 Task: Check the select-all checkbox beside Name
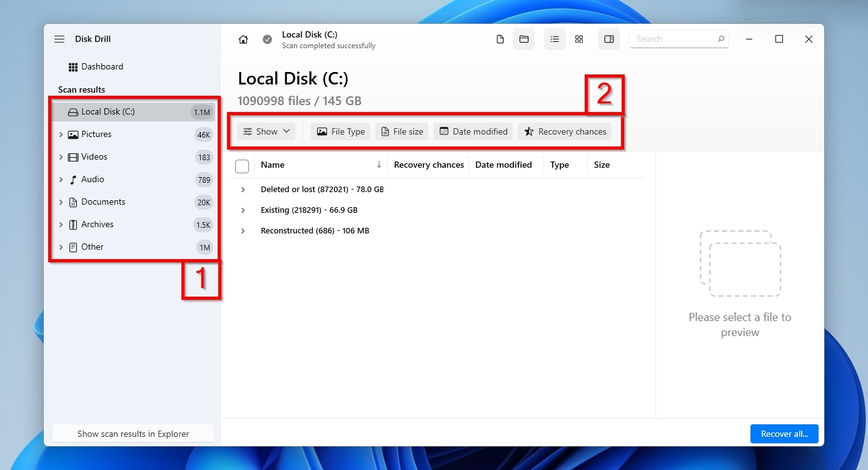pos(242,166)
